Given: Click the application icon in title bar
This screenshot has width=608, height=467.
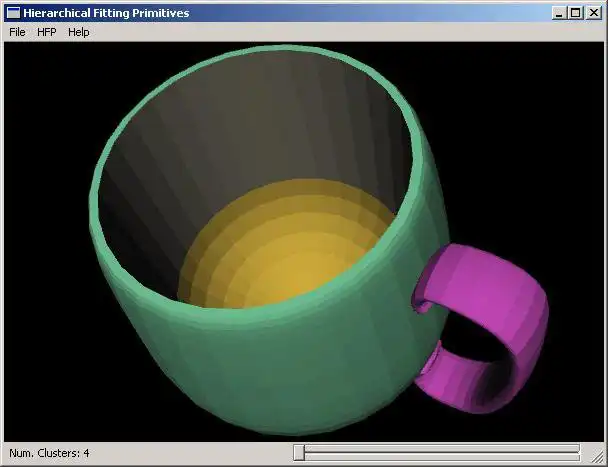Looking at the screenshot, I should tap(14, 13).
